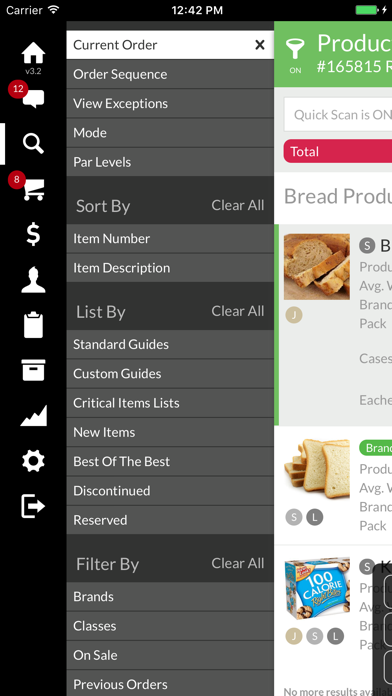Select Par Levels menu item
392x696 pixels.
point(170,162)
